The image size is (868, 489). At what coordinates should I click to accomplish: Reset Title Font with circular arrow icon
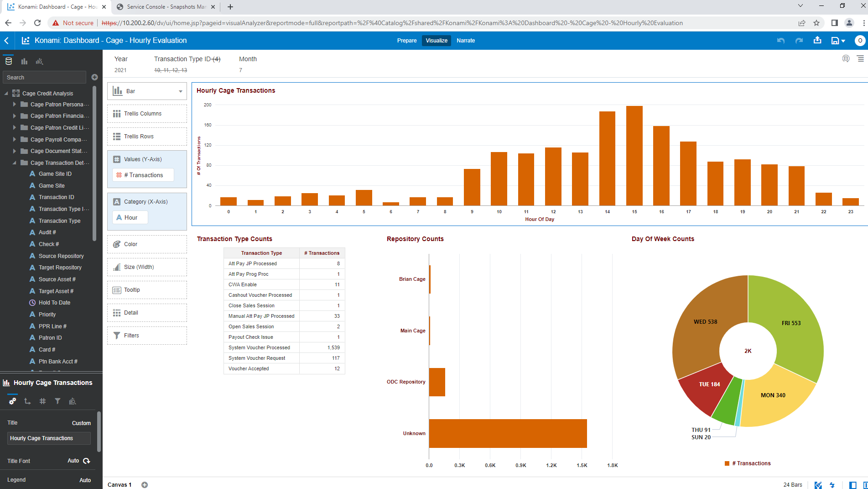pos(87,461)
